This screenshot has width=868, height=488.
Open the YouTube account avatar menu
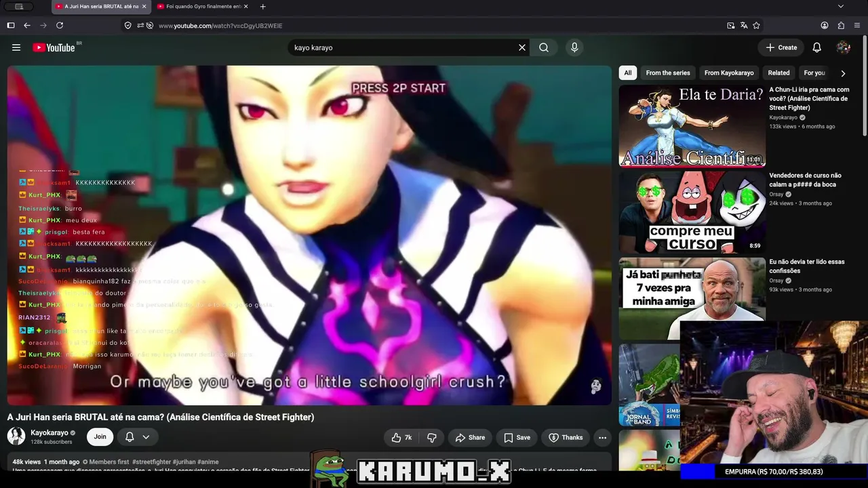(x=844, y=47)
